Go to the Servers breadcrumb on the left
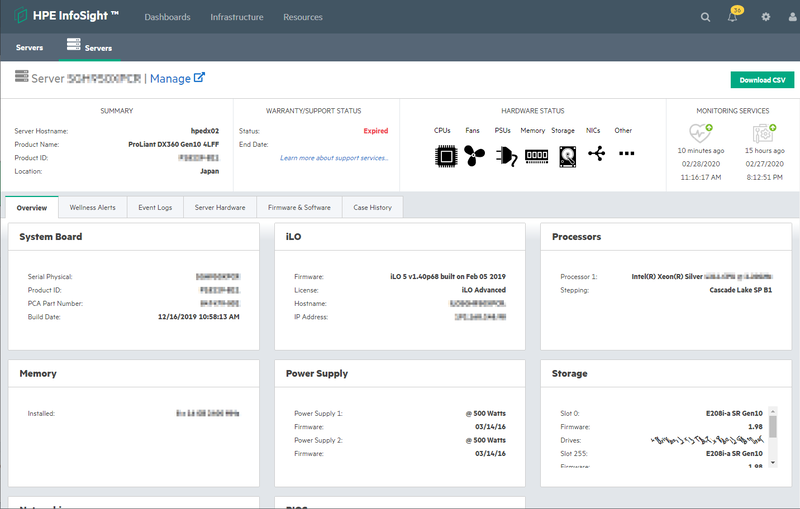Viewport: 800px width, 509px height. pyautogui.click(x=30, y=47)
